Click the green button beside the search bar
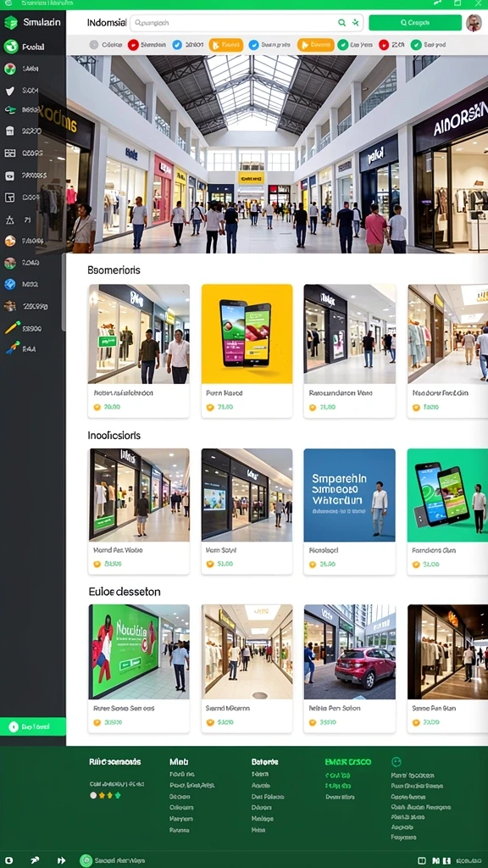Screen dimensions: 488x868 coord(415,23)
